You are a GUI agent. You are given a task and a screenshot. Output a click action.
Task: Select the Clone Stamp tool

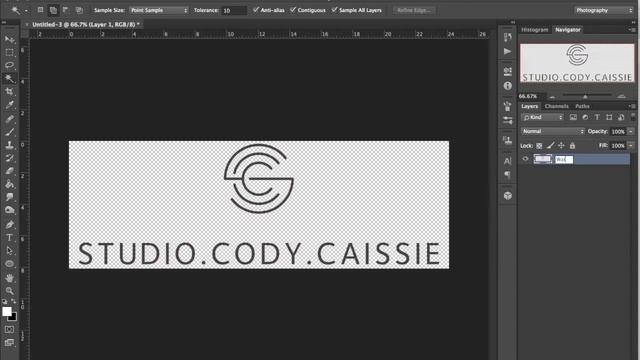9,145
